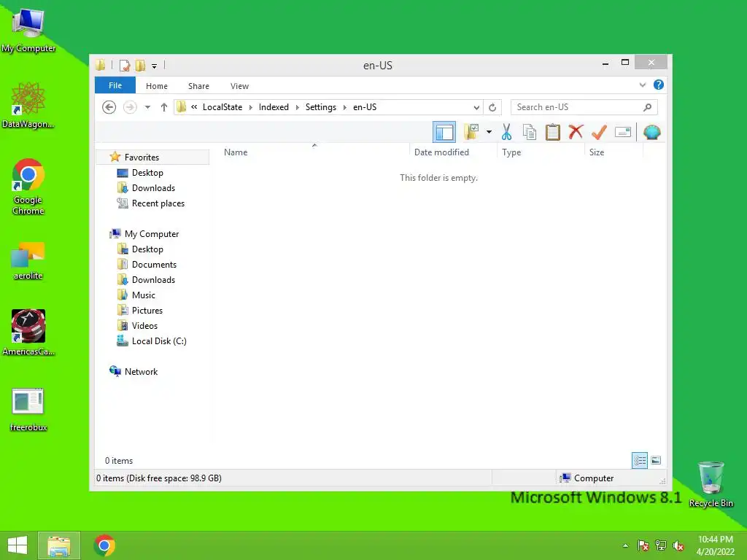The width and height of the screenshot is (747, 560).
Task: Select Desktop under My Computer
Action: pos(147,249)
